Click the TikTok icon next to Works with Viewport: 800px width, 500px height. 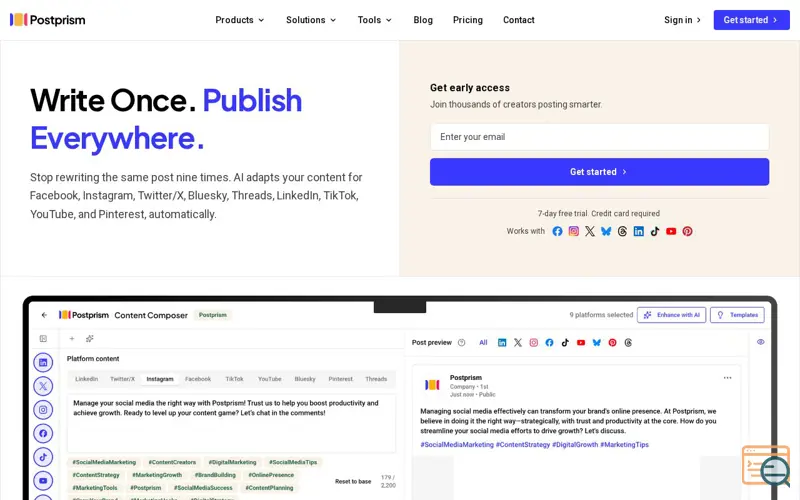click(x=655, y=231)
